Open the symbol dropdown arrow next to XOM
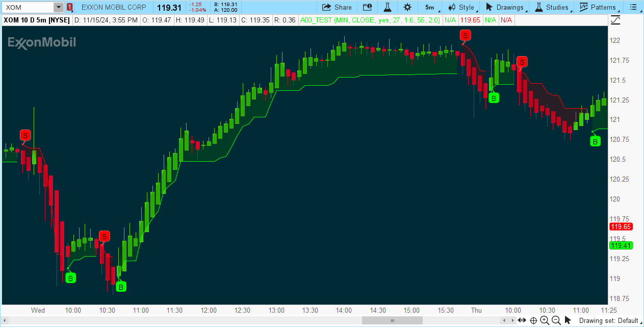The image size is (644, 327). (59, 7)
